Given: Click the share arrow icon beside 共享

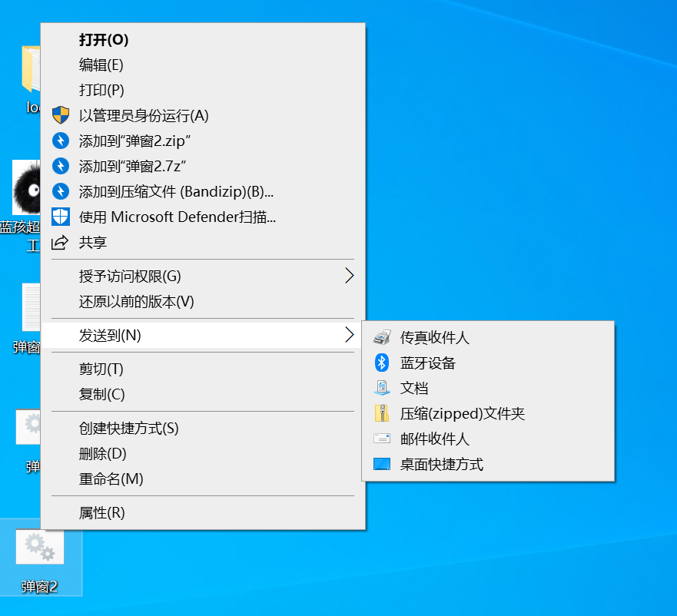Looking at the screenshot, I should tap(60, 242).
